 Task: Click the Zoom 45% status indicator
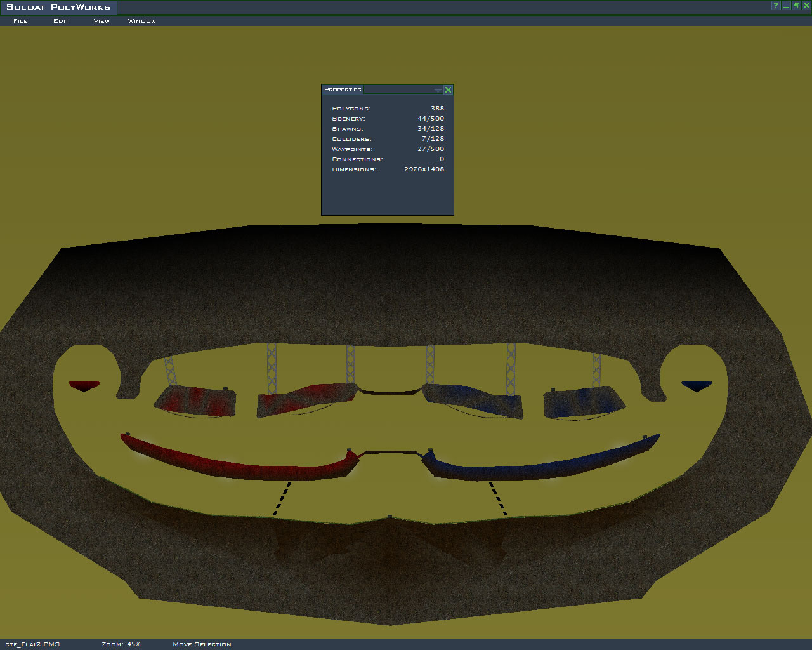click(x=121, y=644)
